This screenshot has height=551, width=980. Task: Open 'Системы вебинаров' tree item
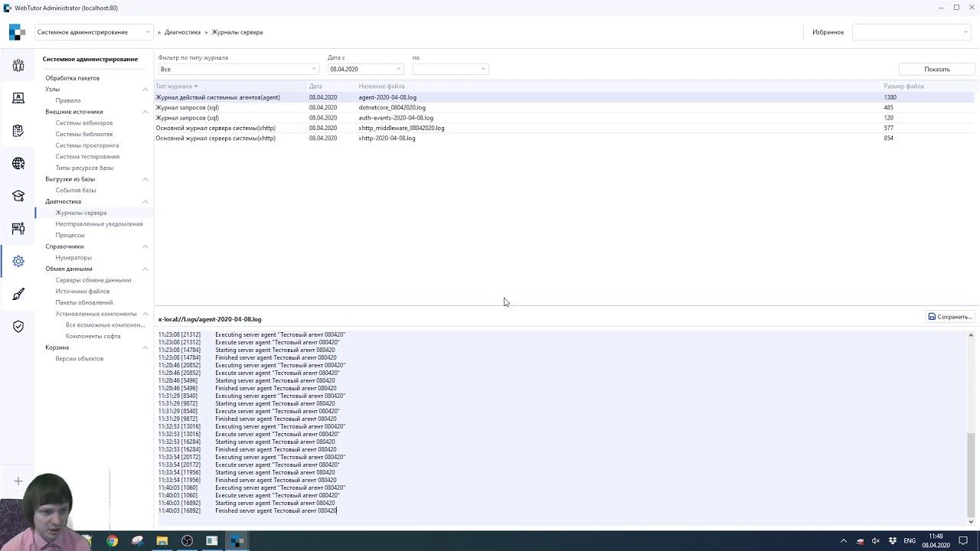(x=84, y=123)
